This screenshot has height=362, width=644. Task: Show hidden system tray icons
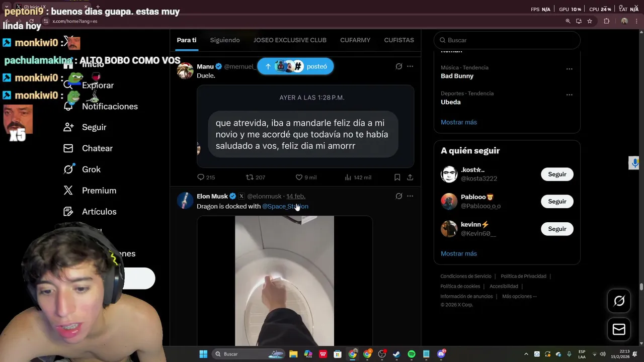(x=526, y=354)
